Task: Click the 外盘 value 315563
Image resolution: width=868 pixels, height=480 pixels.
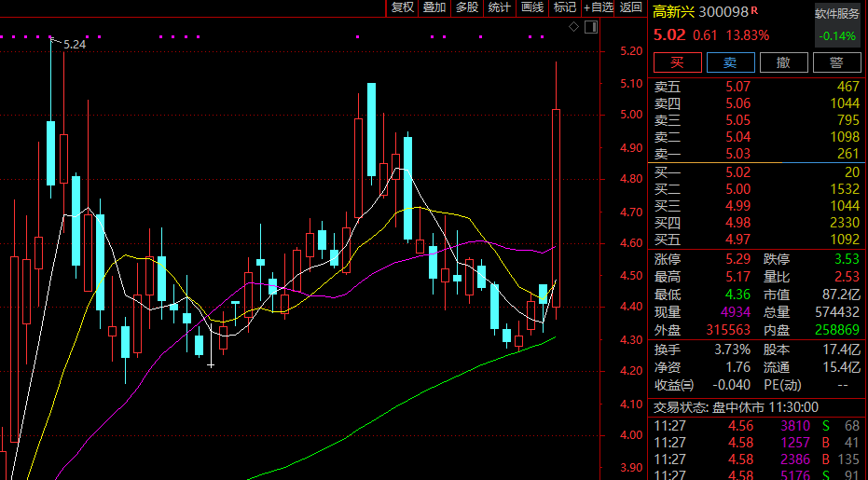Action: click(x=728, y=330)
